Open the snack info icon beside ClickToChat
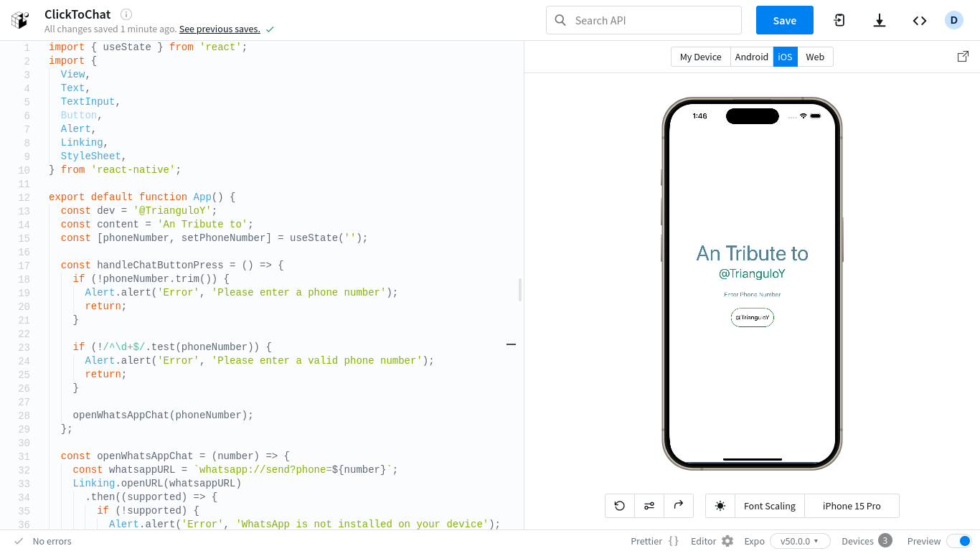980x551 pixels. 126,14
